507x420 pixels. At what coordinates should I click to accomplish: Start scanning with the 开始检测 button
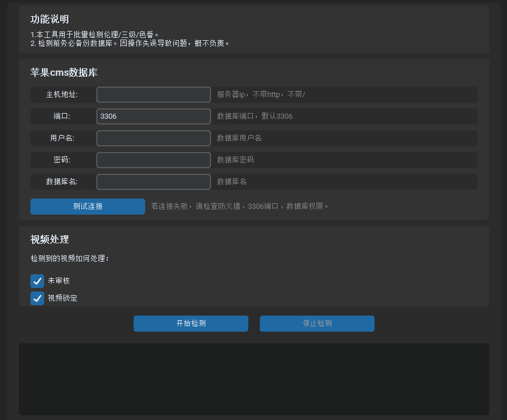click(x=190, y=324)
